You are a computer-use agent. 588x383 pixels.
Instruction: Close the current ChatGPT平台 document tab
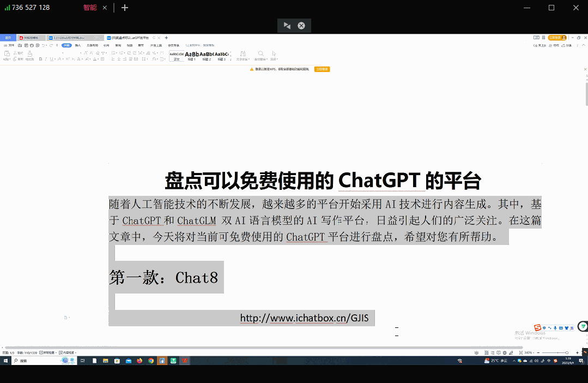coord(159,38)
